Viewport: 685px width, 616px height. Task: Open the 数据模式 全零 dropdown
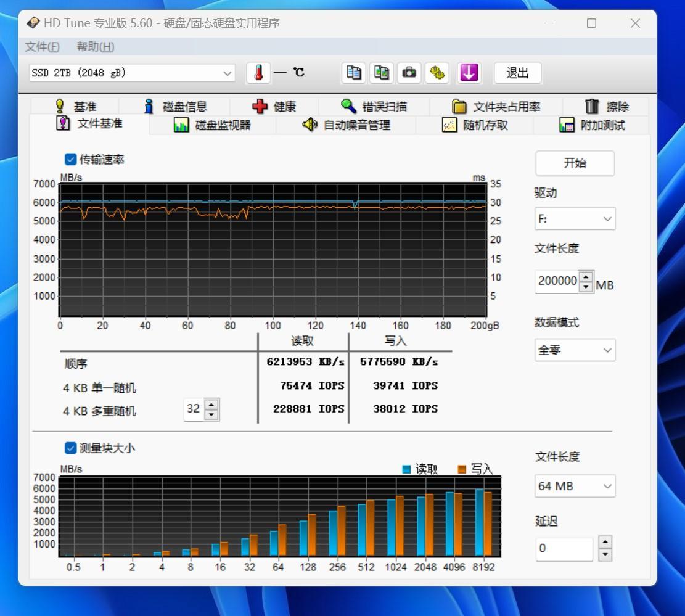[x=575, y=350]
